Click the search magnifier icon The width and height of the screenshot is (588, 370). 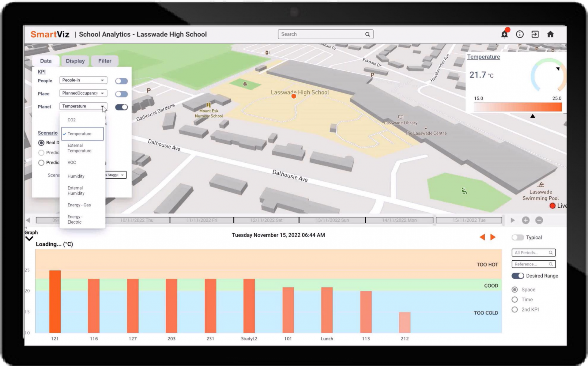click(367, 34)
